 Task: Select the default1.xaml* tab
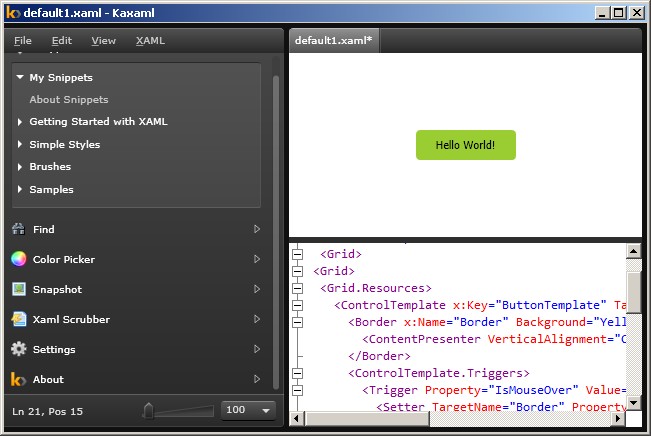click(x=333, y=40)
